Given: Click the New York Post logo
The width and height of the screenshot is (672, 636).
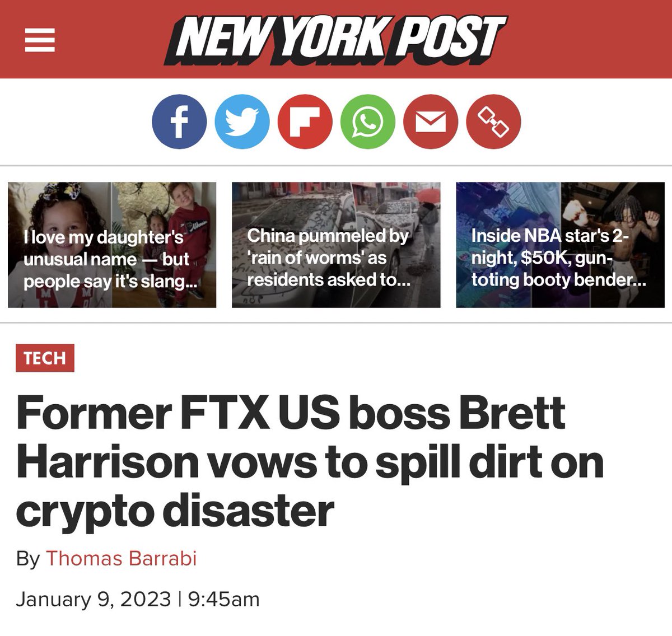Looking at the screenshot, I should [335, 38].
